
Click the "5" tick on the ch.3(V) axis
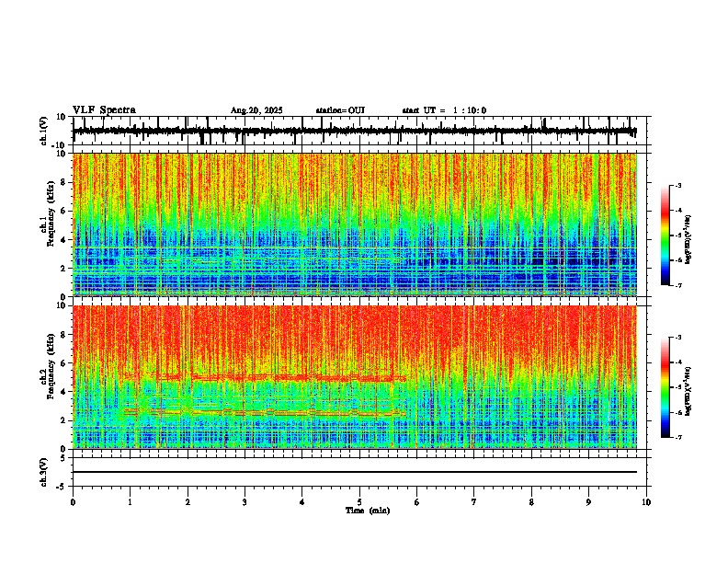coord(64,458)
